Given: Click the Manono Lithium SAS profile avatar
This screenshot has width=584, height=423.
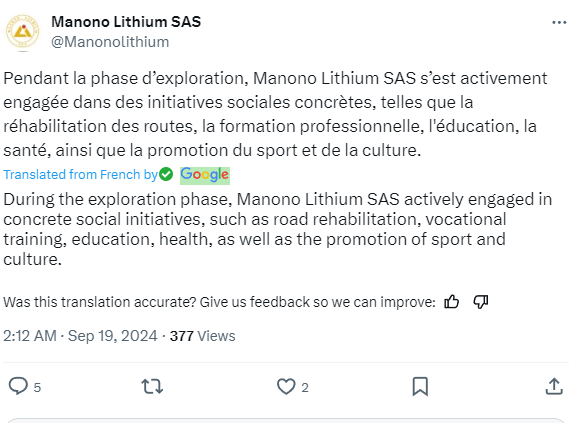Looking at the screenshot, I should coord(23,32).
